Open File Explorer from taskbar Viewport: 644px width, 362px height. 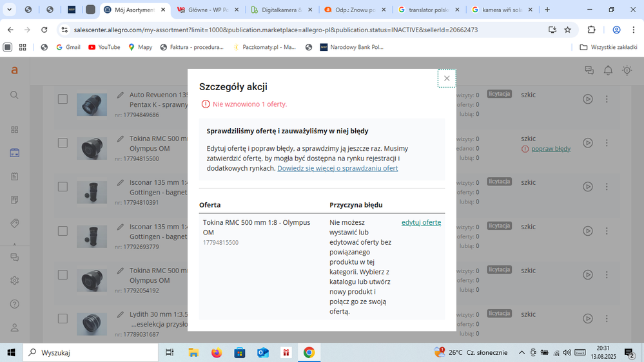click(193, 352)
